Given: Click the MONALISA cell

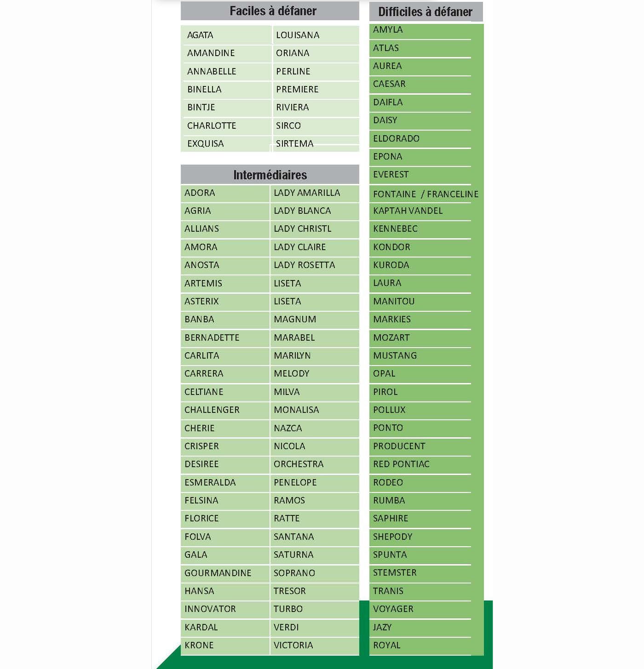Looking at the screenshot, I should [315, 410].
